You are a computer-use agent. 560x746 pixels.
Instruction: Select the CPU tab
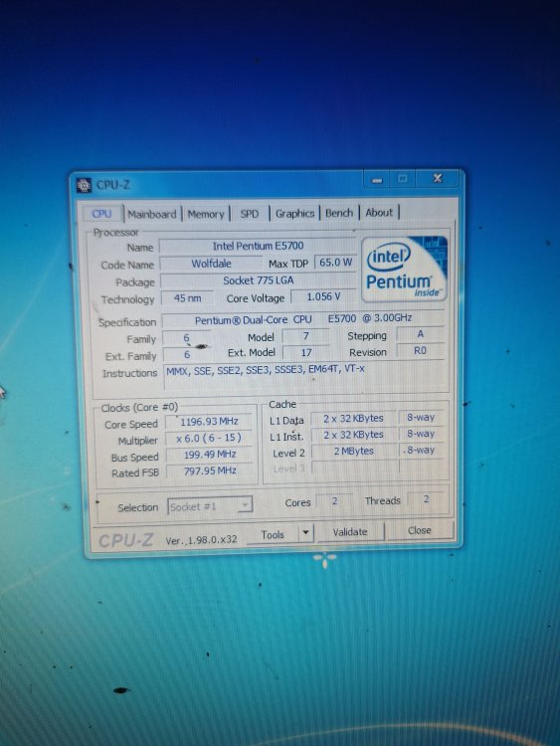click(101, 214)
